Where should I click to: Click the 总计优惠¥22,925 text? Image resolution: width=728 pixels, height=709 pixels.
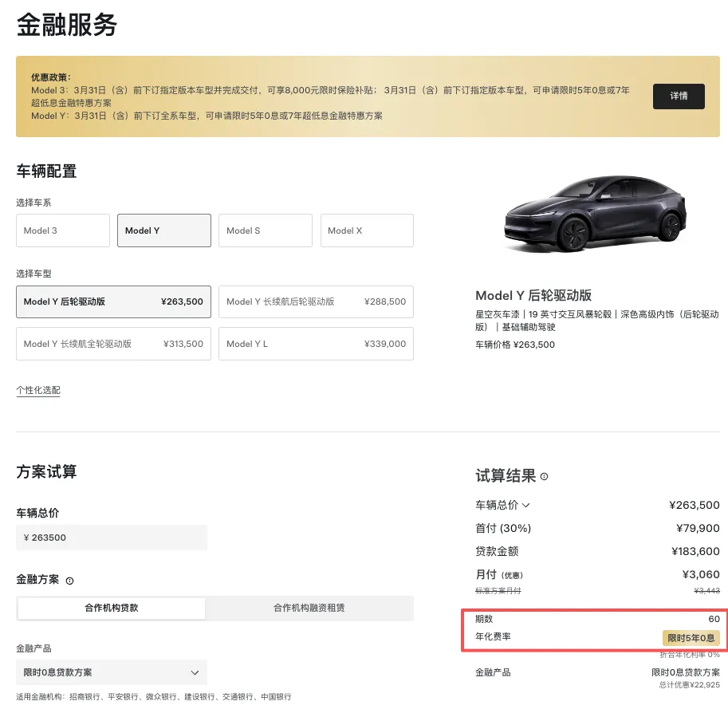click(689, 685)
